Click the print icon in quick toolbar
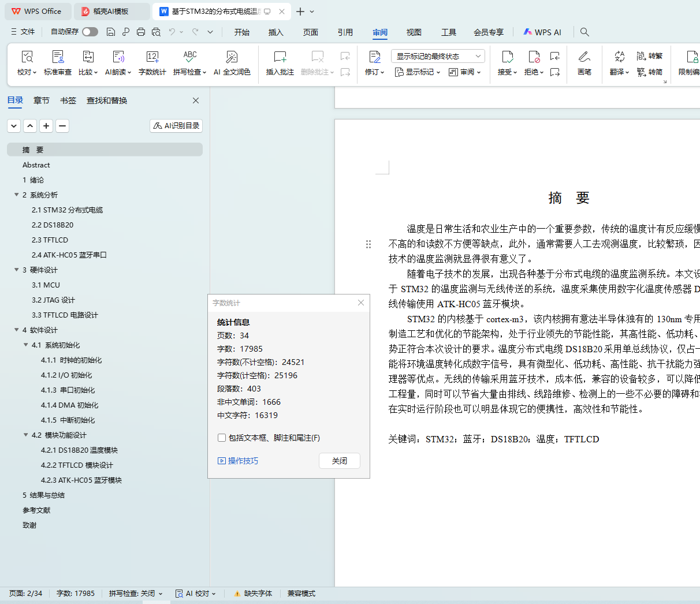Screen dimensions: 700x604 pyautogui.click(x=141, y=32)
